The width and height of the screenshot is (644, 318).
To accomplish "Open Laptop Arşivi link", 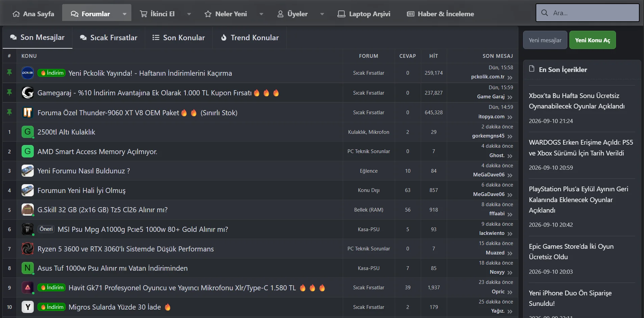I will click(x=364, y=14).
